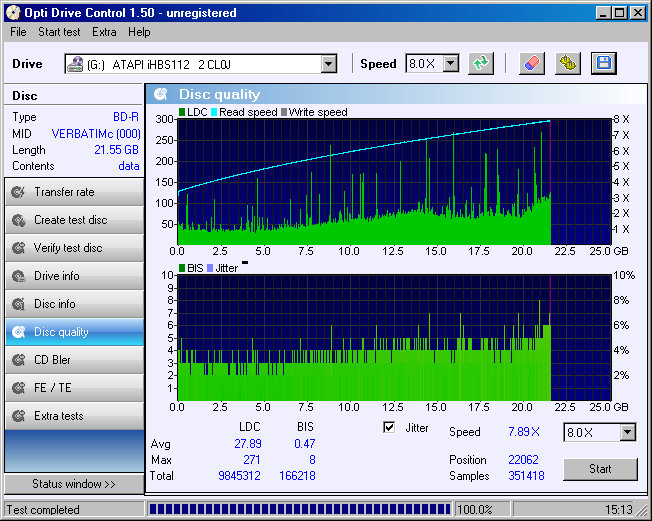652x521 pixels.
Task: Open the File menu
Action: [18, 32]
